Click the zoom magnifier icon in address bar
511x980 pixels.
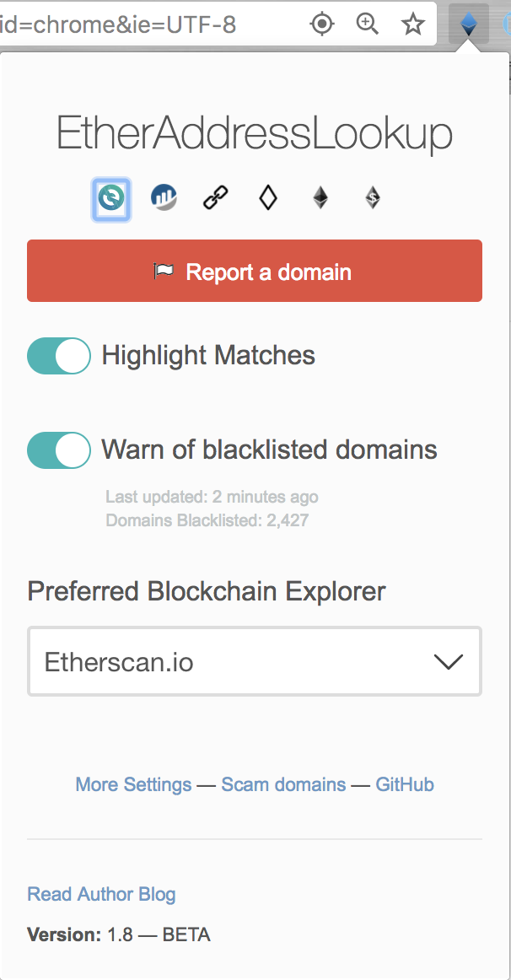(x=368, y=24)
